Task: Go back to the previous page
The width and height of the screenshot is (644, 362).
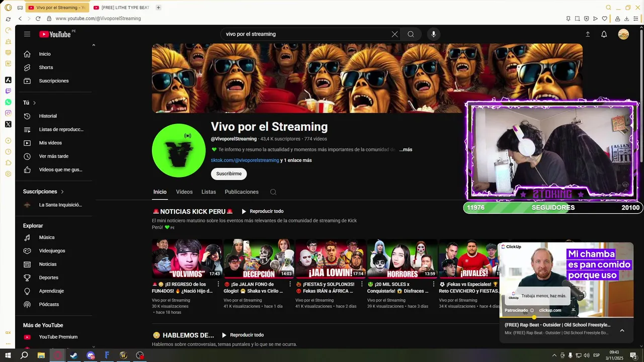Action: pos(20,19)
